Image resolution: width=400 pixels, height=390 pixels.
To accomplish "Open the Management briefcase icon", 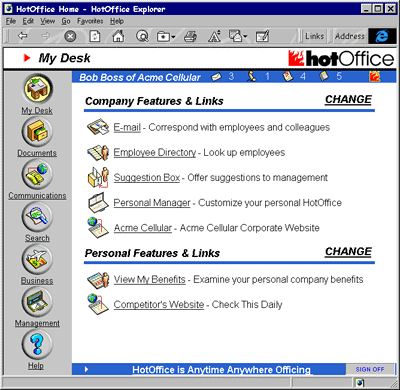I will point(37,302).
